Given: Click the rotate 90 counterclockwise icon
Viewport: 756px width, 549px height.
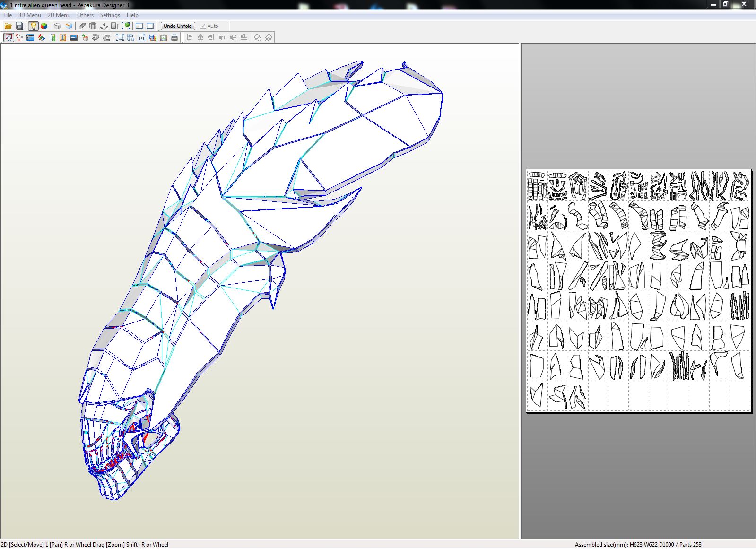Looking at the screenshot, I should (x=258, y=37).
